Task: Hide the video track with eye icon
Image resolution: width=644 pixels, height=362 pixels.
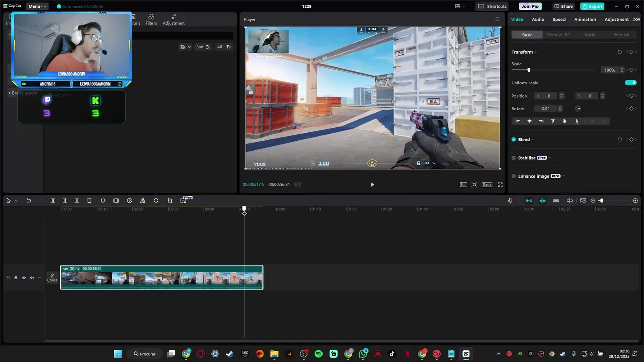Action: coord(24,278)
